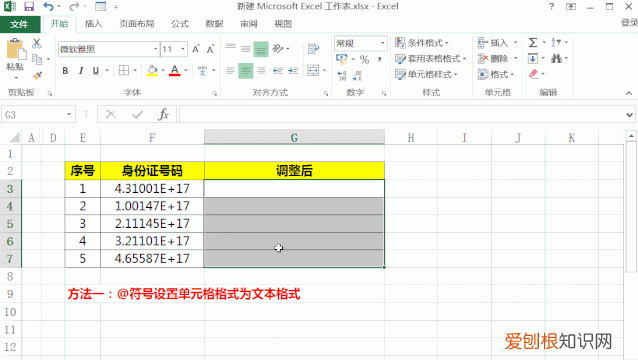The height and width of the screenshot is (360, 638).
Task: Click the AutoSum sigma icon
Action: click(533, 42)
